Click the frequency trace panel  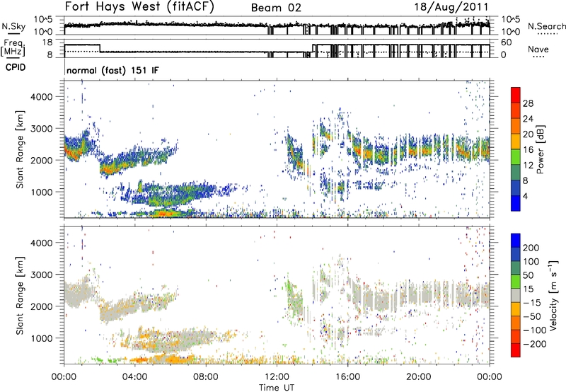tap(277, 48)
